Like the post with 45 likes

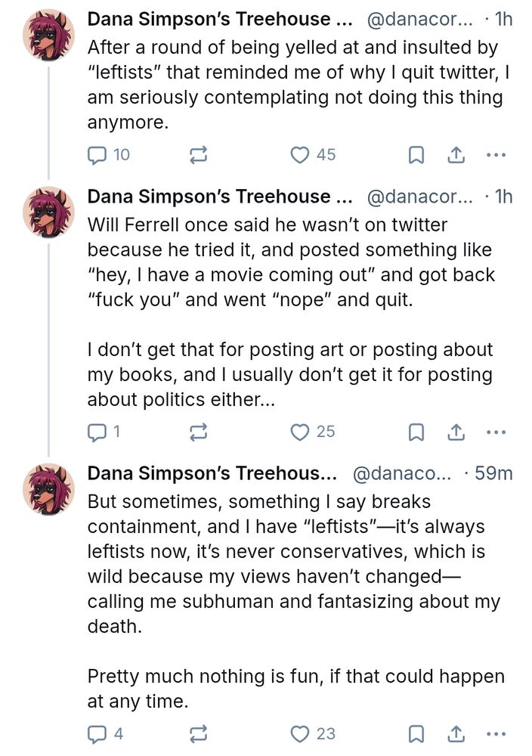click(301, 155)
